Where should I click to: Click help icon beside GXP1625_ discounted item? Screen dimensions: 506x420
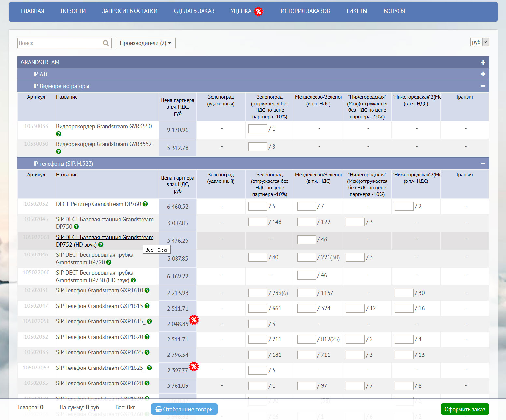tap(149, 368)
